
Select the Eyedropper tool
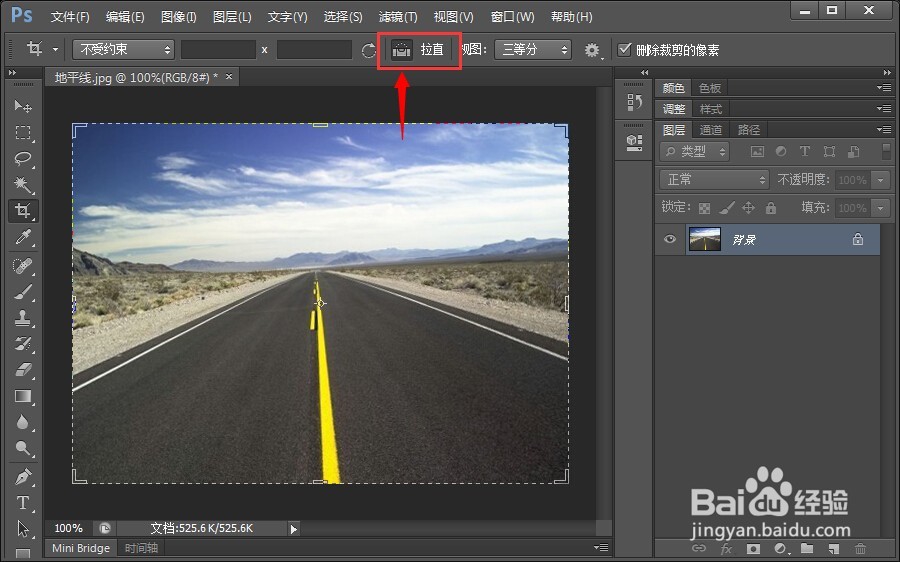pyautogui.click(x=23, y=237)
